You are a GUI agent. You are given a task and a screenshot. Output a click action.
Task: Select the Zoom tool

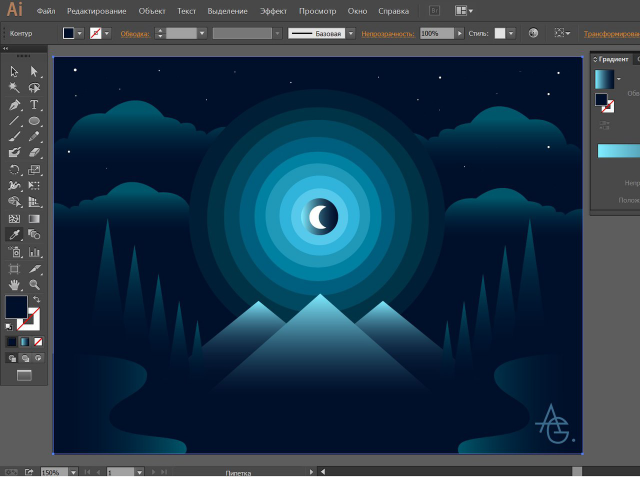pos(34,285)
